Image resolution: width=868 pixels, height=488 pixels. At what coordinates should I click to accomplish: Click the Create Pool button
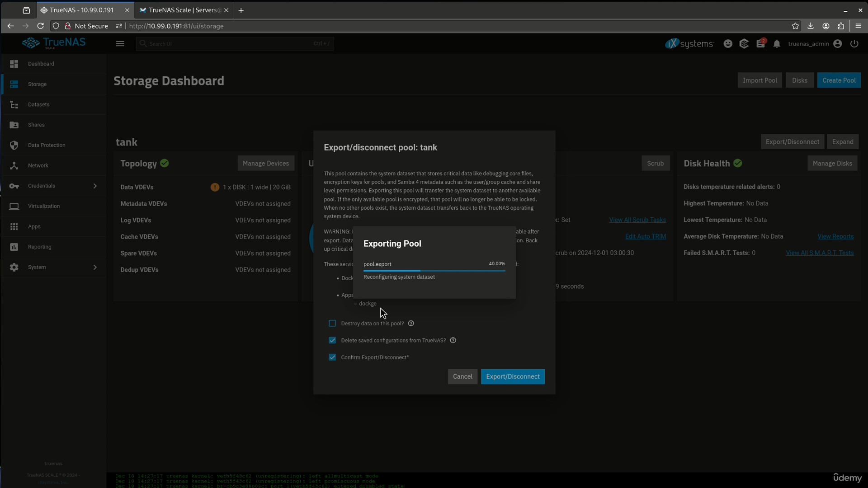point(839,80)
